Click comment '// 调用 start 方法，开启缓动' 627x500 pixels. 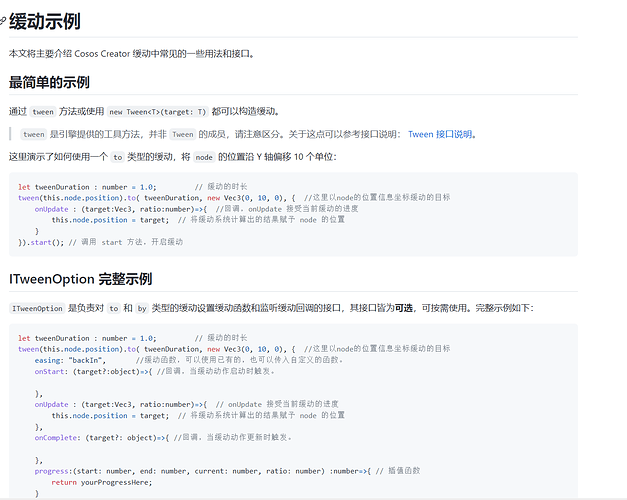click(x=126, y=242)
